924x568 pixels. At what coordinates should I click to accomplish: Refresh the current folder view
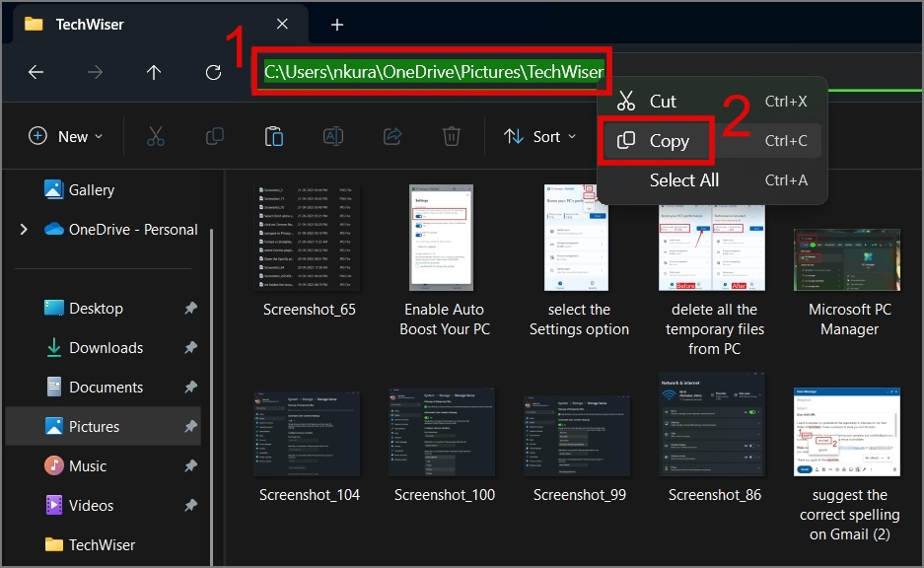pos(213,72)
